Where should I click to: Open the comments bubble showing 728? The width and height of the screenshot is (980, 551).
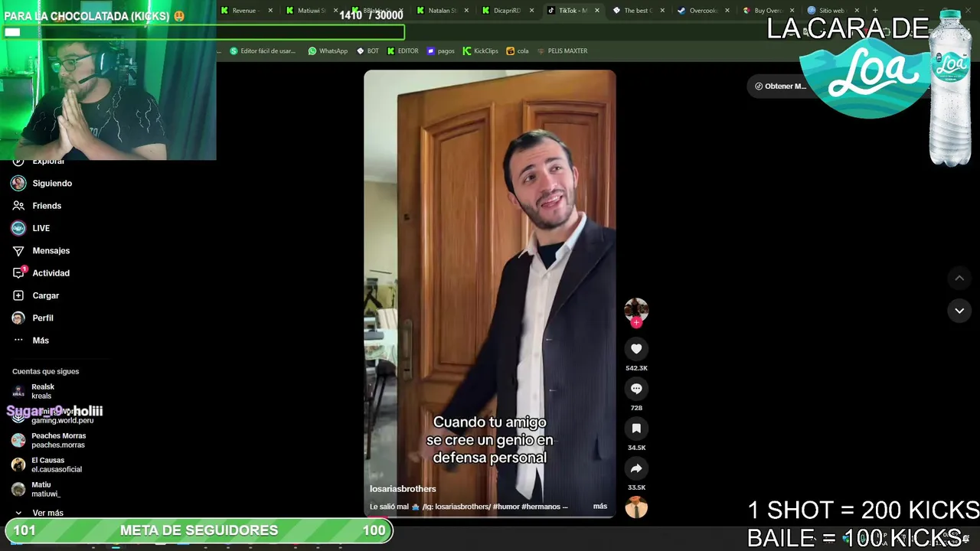pos(636,389)
